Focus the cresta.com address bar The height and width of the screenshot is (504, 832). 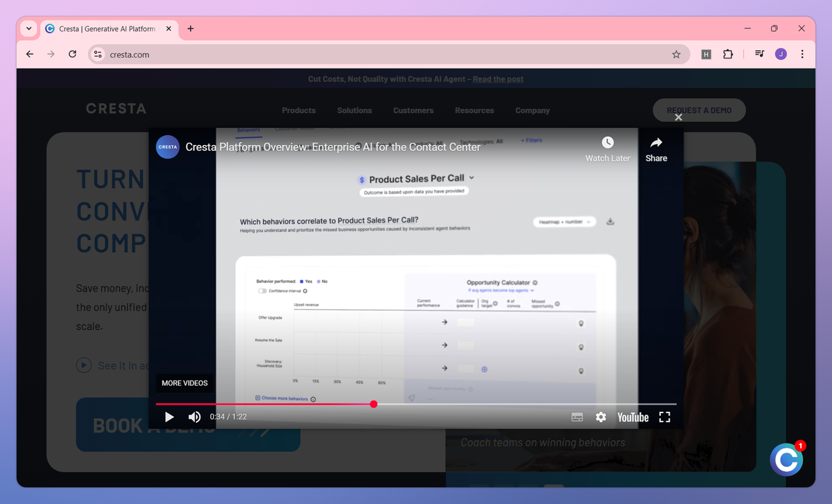[x=388, y=54]
